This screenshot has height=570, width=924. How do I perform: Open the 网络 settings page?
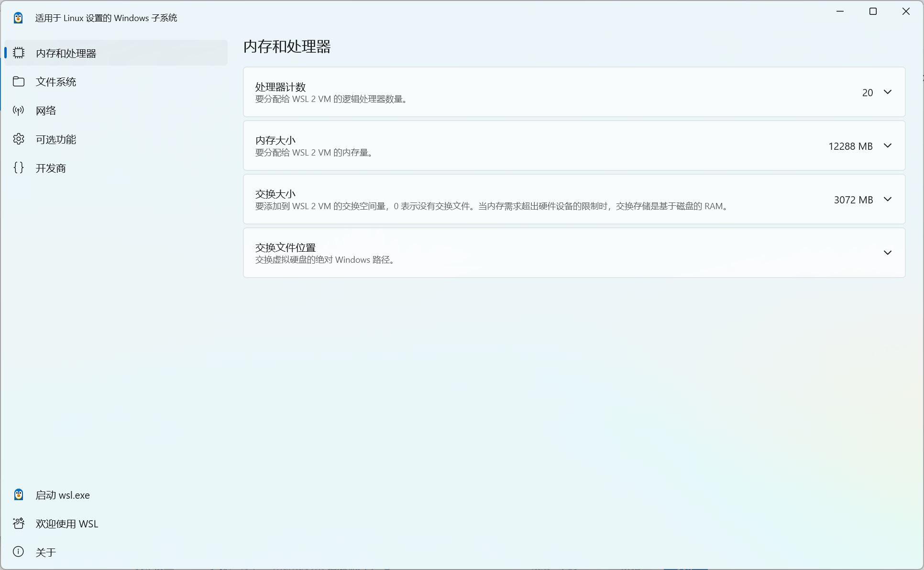(x=46, y=110)
